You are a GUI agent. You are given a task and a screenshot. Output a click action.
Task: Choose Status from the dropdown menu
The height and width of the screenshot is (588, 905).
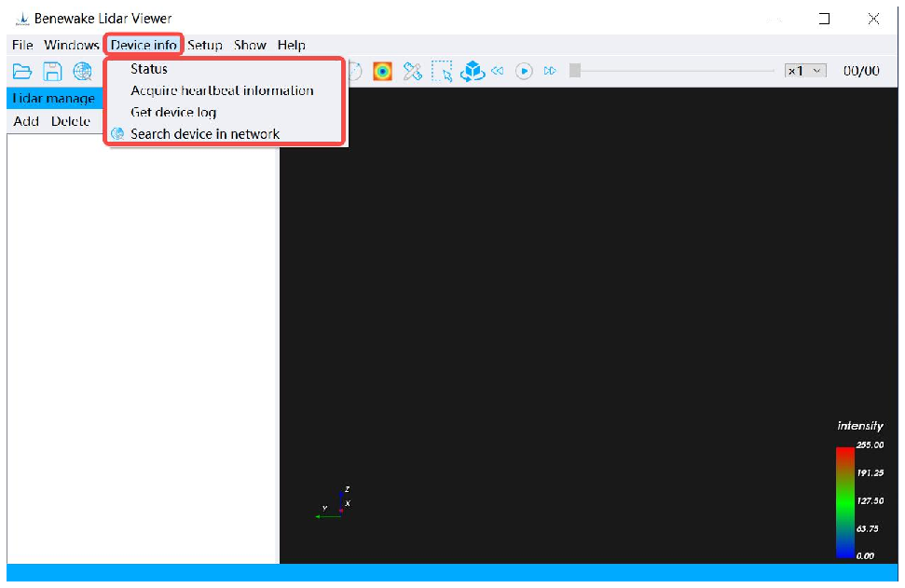pos(226,69)
